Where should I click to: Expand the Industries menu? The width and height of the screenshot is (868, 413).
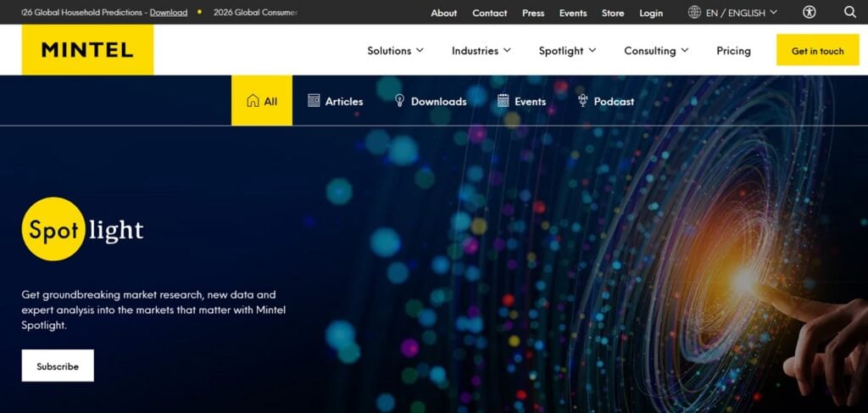point(481,50)
